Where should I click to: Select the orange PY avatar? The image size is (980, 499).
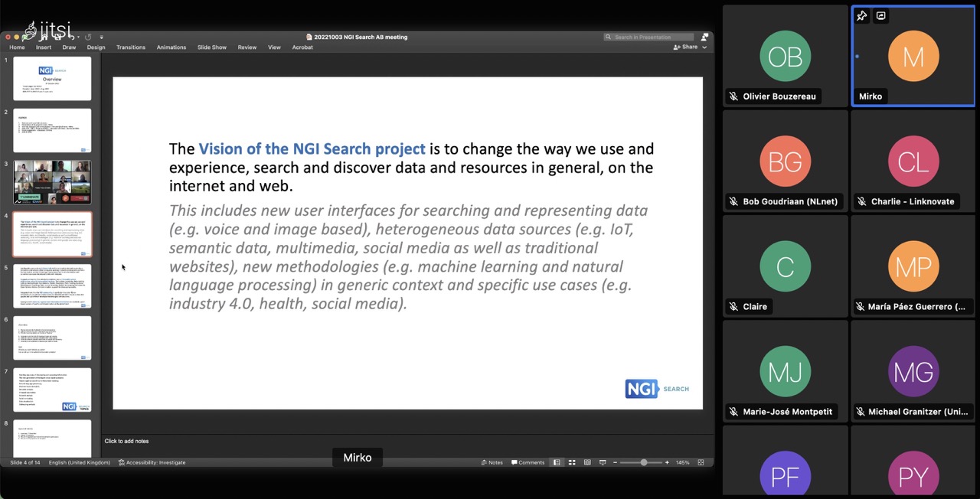[x=913, y=475]
